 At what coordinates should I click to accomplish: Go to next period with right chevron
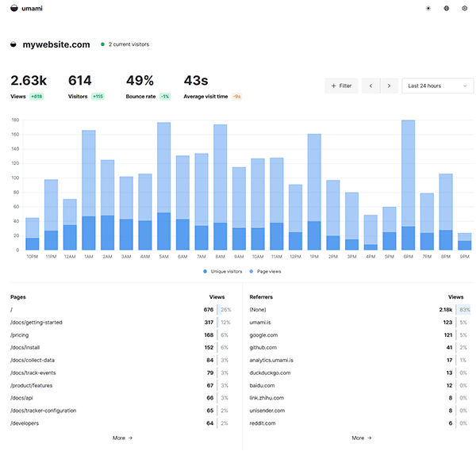tap(389, 86)
